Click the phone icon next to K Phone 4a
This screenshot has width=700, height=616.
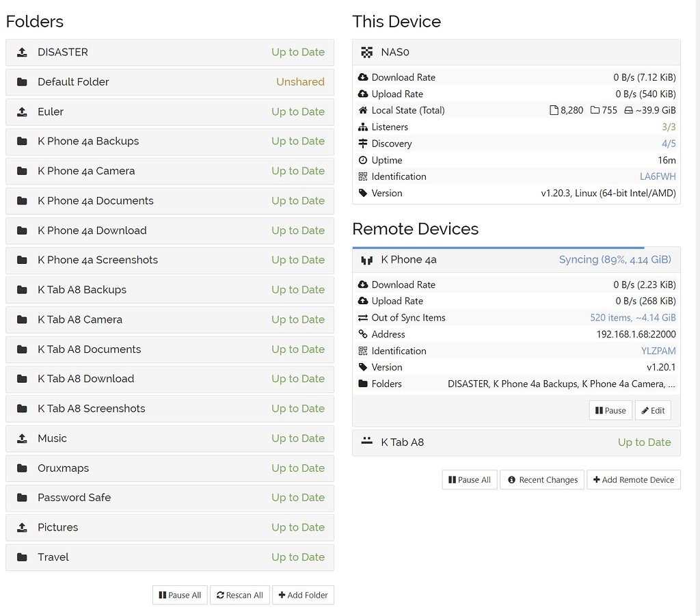(x=366, y=260)
